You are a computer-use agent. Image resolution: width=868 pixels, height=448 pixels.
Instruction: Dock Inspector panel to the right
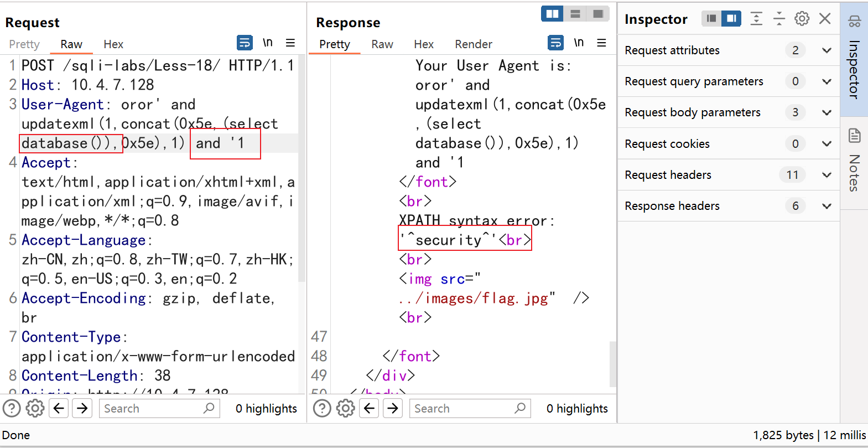pyautogui.click(x=731, y=19)
